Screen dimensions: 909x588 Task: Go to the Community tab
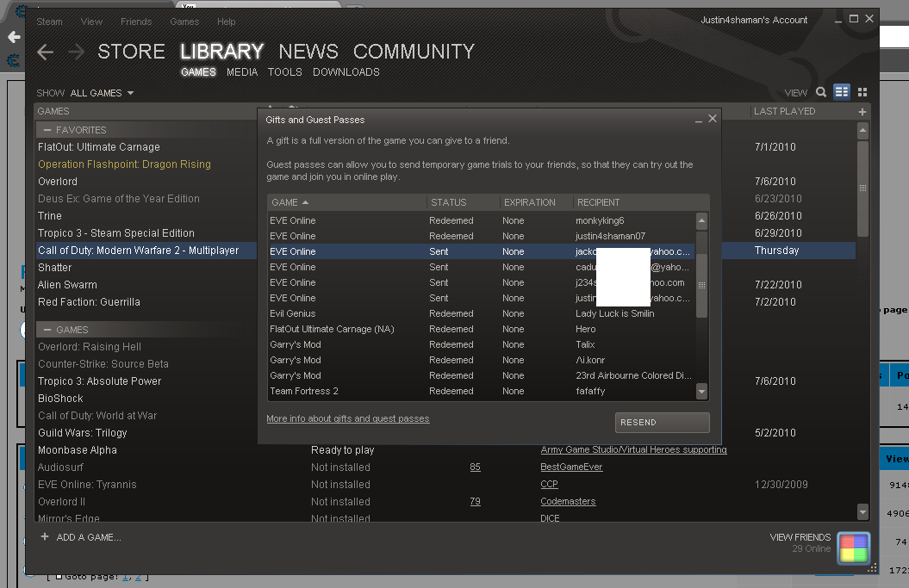point(414,52)
